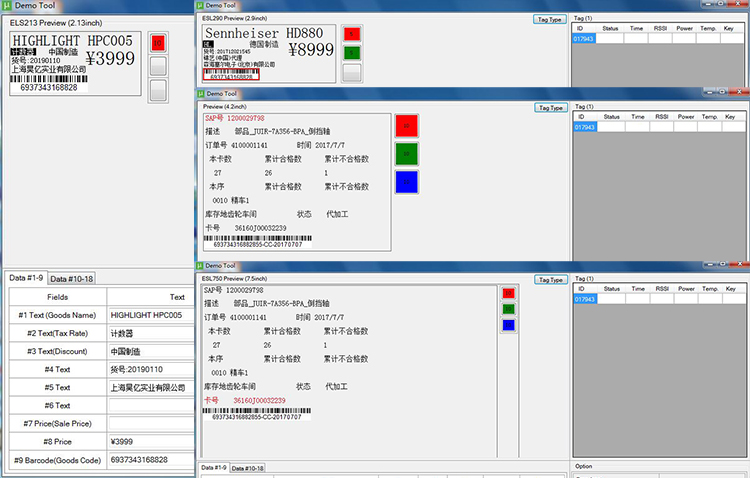Click the red button in ELS213 preview
Screen dimensions: 750x478
(158, 43)
